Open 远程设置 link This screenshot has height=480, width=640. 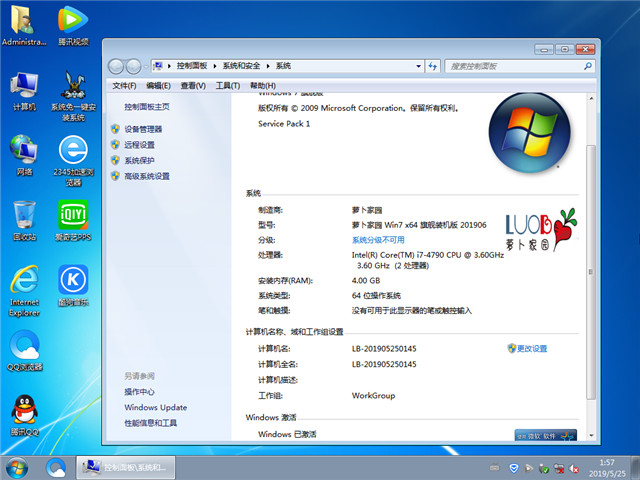[139, 144]
